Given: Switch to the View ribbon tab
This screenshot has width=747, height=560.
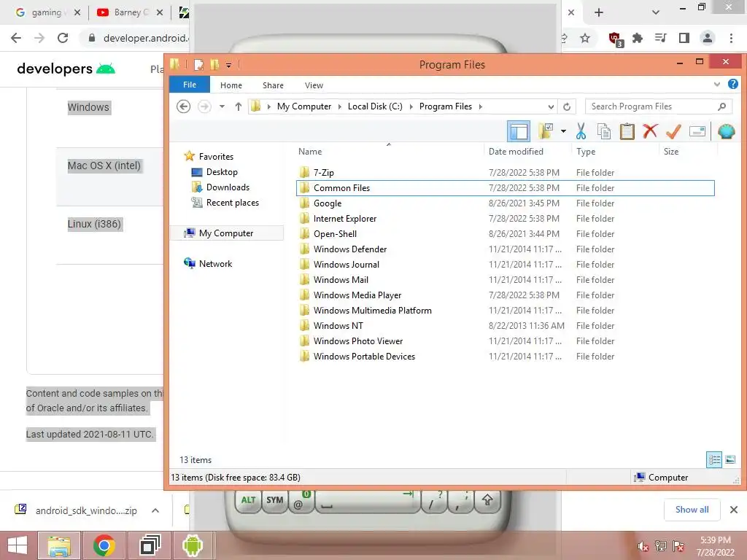Looking at the screenshot, I should 314,85.
